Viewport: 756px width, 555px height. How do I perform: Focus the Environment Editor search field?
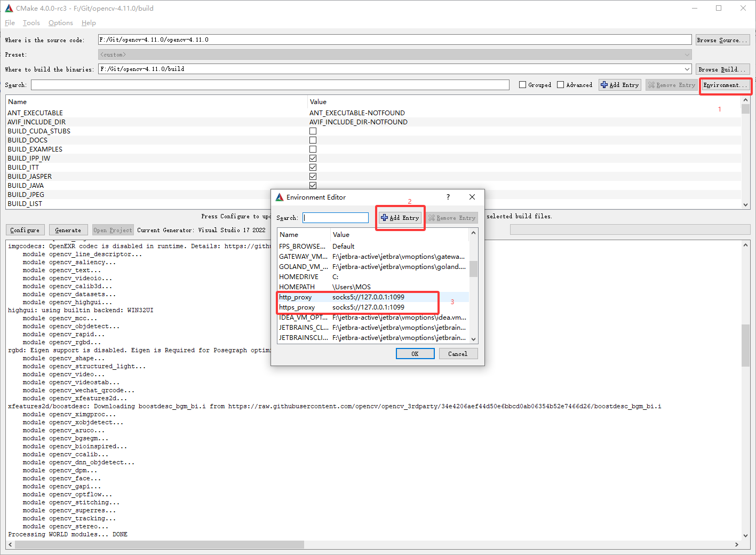coord(336,218)
